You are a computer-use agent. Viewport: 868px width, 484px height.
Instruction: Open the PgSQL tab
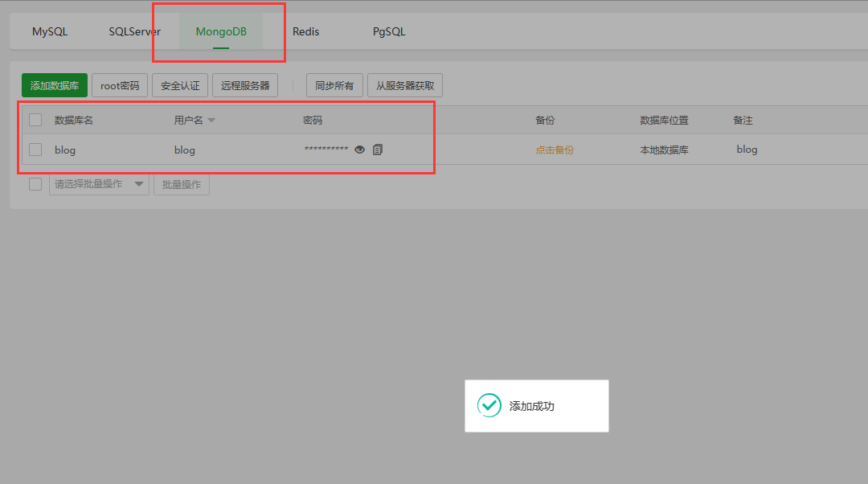tap(389, 31)
